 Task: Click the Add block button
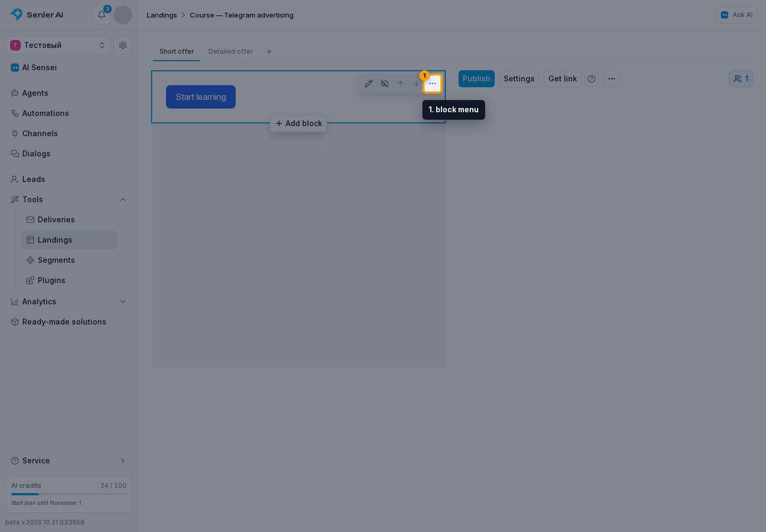(298, 123)
